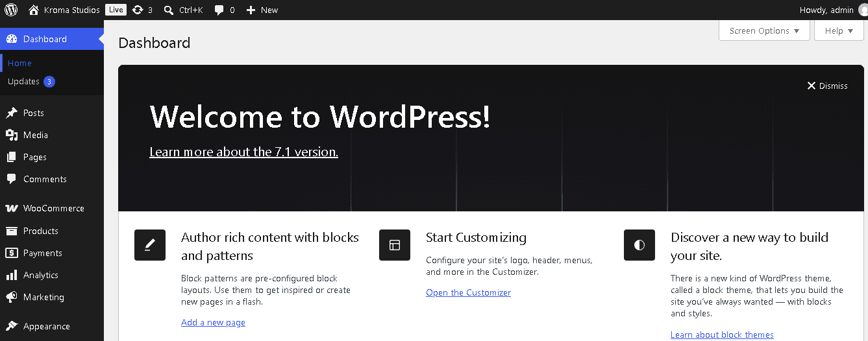Click the Payments dollar icon
Image resolution: width=868 pixels, height=341 pixels.
click(x=11, y=253)
